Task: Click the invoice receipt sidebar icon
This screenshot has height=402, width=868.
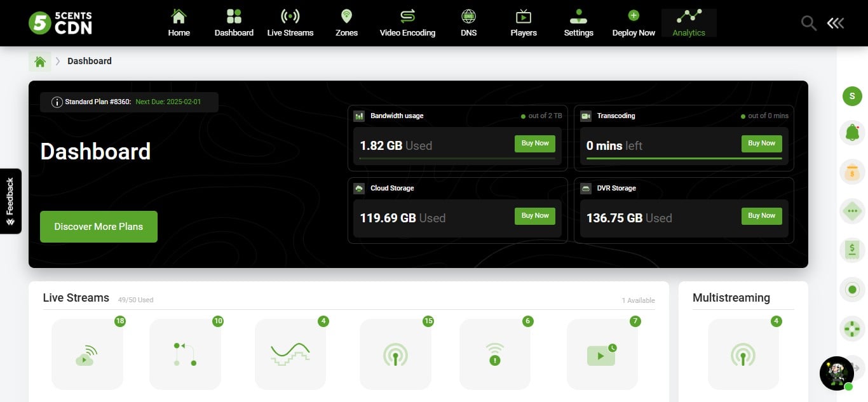Action: [852, 250]
